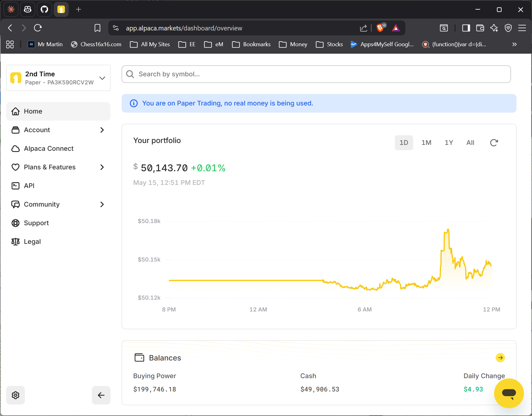The height and width of the screenshot is (416, 532).
Task: Click the address bar URL
Action: (x=184, y=28)
